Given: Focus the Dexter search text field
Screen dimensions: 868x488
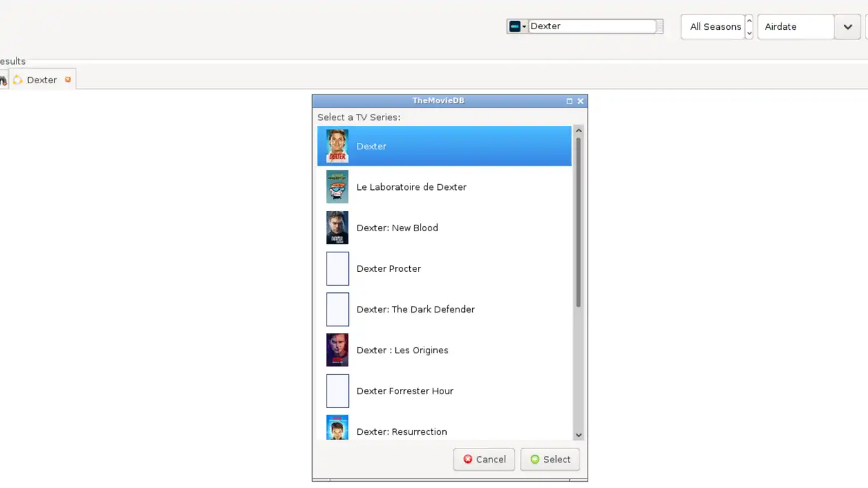Looking at the screenshot, I should click(x=591, y=27).
